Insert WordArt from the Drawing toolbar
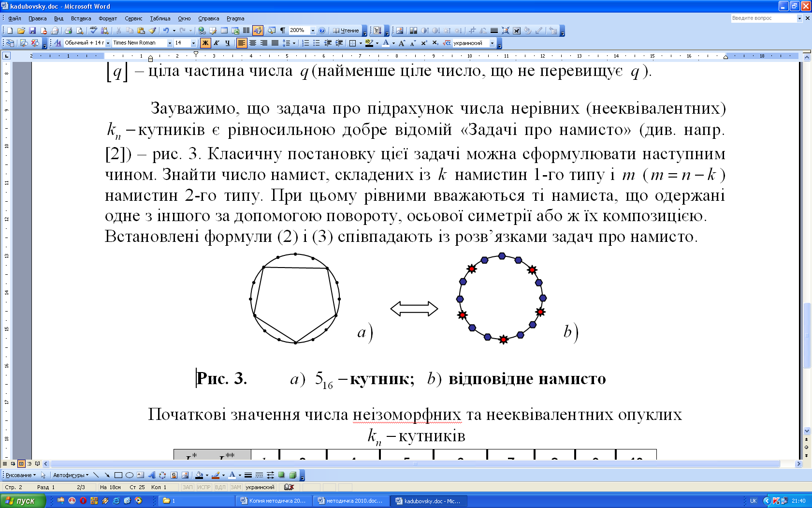This screenshot has width=812, height=508. pos(151,475)
